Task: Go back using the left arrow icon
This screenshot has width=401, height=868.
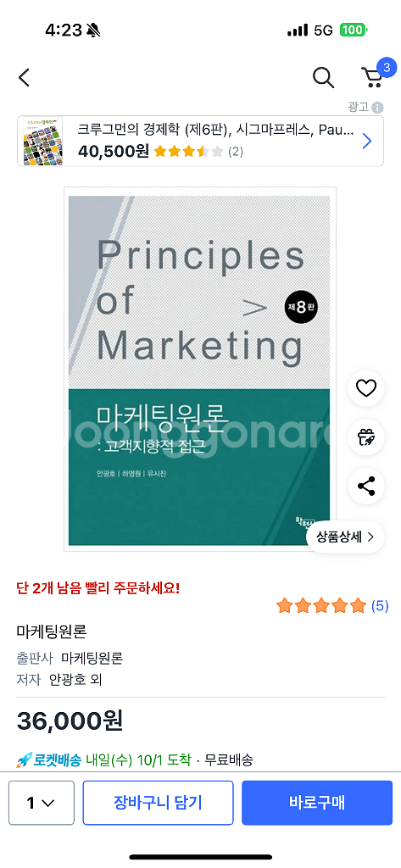Action: coord(24,77)
